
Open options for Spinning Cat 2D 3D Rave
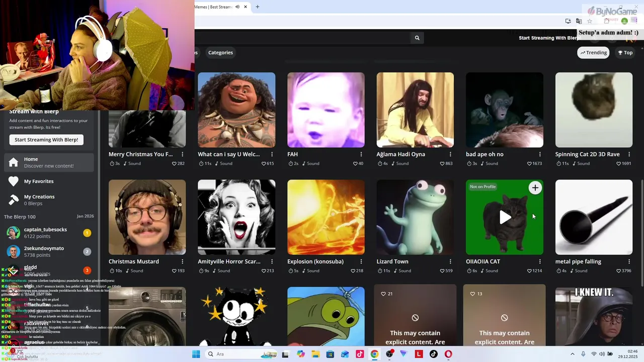pyautogui.click(x=629, y=154)
